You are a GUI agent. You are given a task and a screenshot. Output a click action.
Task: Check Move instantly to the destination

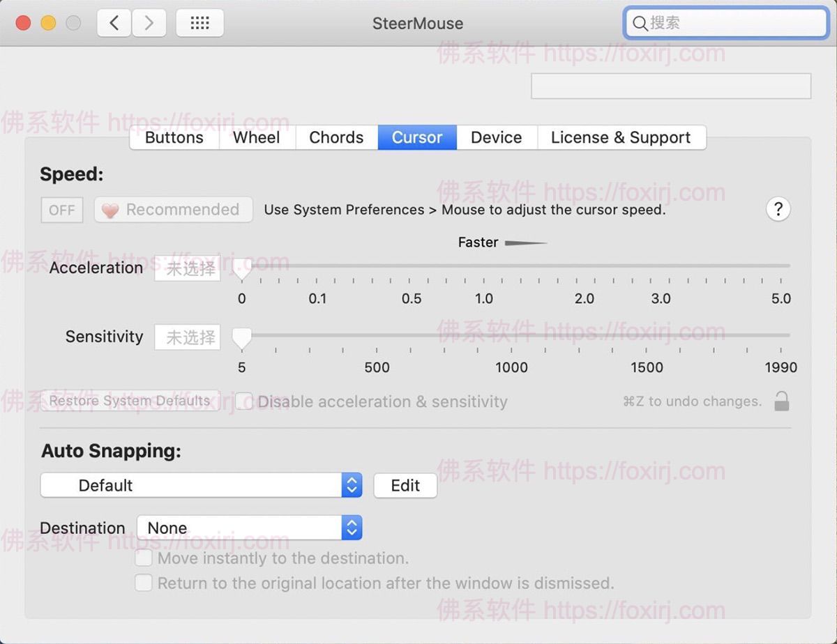(x=144, y=558)
